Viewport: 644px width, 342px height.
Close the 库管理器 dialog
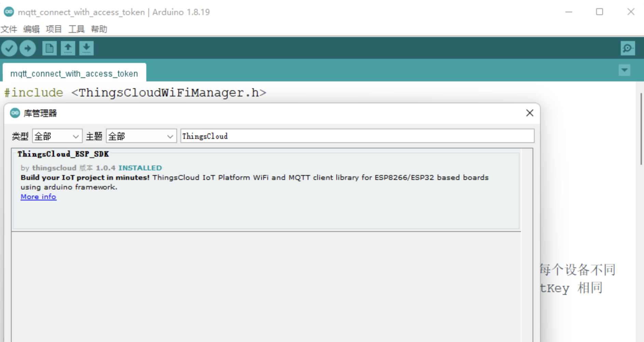point(529,113)
